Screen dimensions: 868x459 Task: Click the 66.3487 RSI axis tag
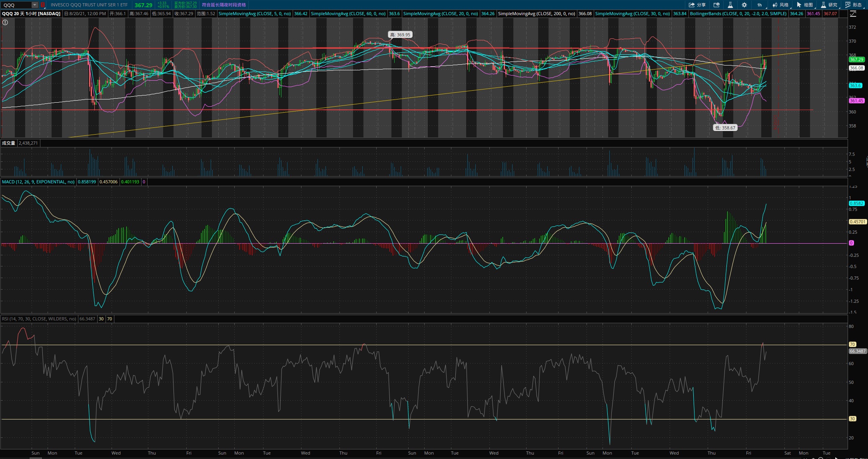(858, 351)
